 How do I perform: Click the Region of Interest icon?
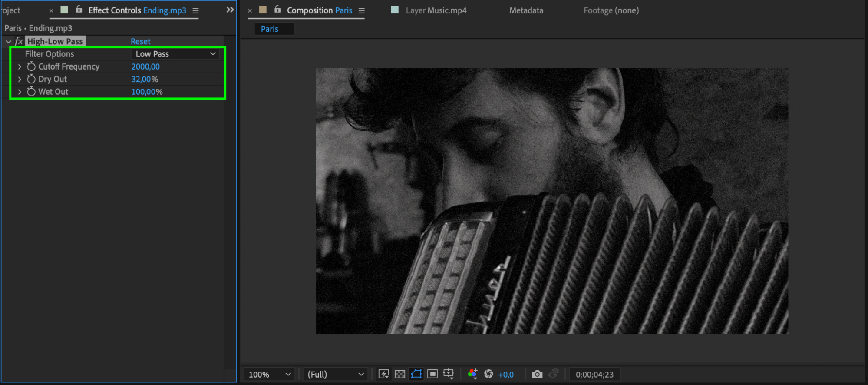coord(432,374)
